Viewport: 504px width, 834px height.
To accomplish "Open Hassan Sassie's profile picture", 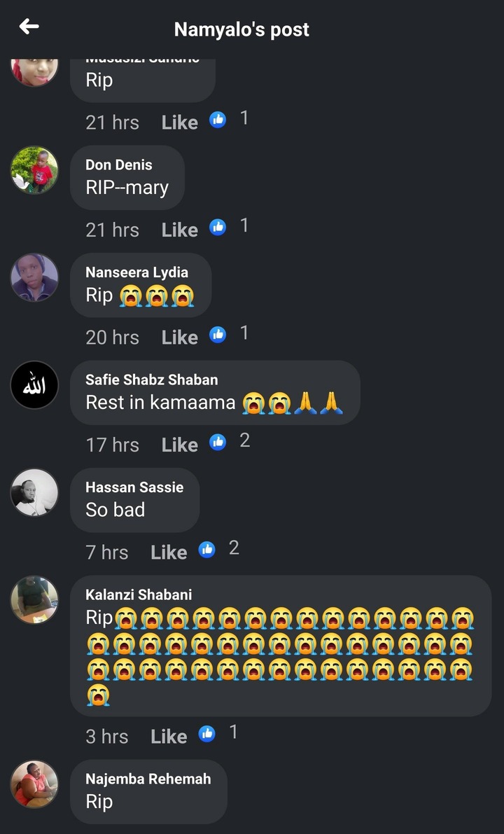I will [34, 492].
